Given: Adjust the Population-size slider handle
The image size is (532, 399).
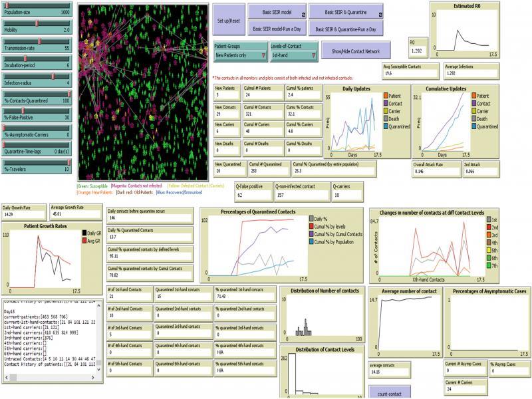Looking at the screenshot, I should pyautogui.click(x=7, y=5).
